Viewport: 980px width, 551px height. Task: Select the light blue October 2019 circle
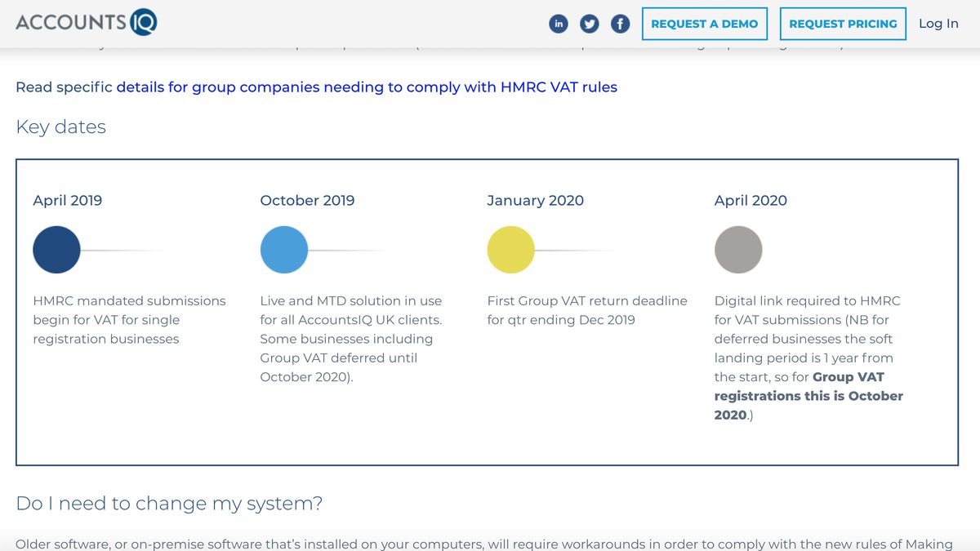pos(283,249)
